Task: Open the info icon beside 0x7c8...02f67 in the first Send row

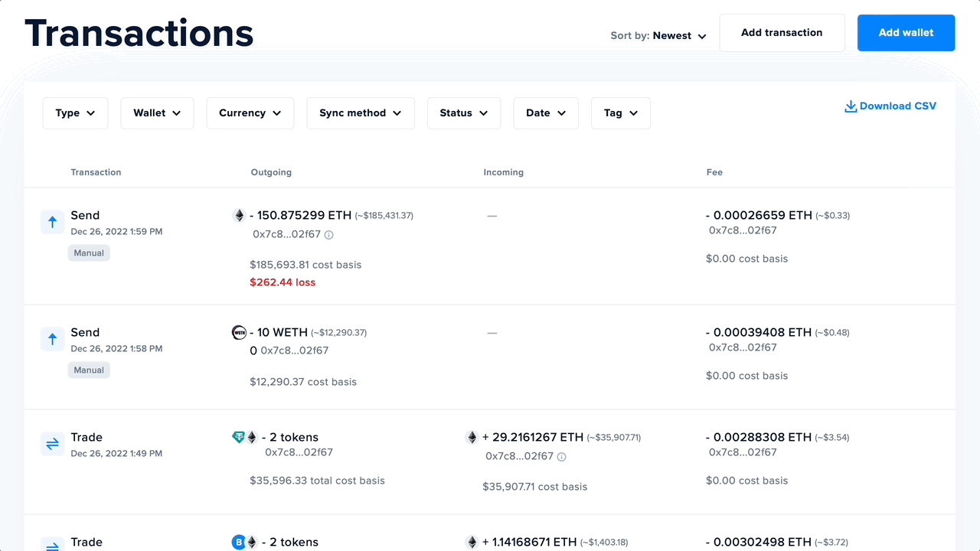Action: pos(329,235)
